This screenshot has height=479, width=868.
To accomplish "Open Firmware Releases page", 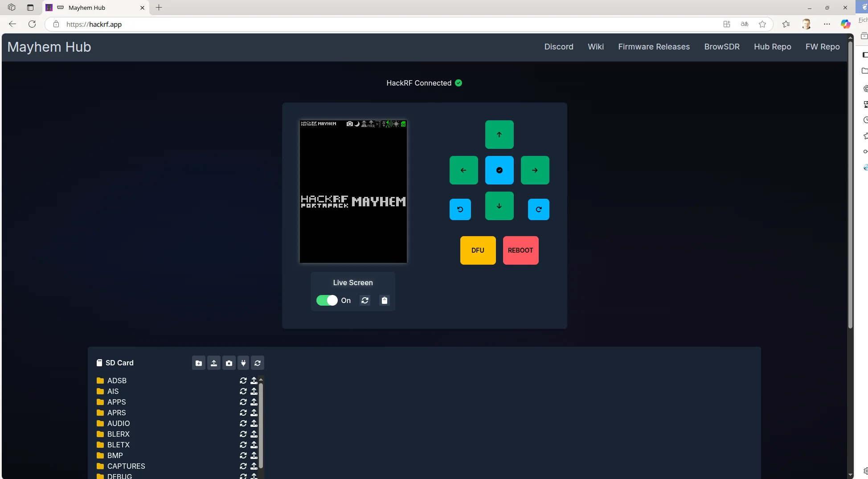I will (654, 47).
